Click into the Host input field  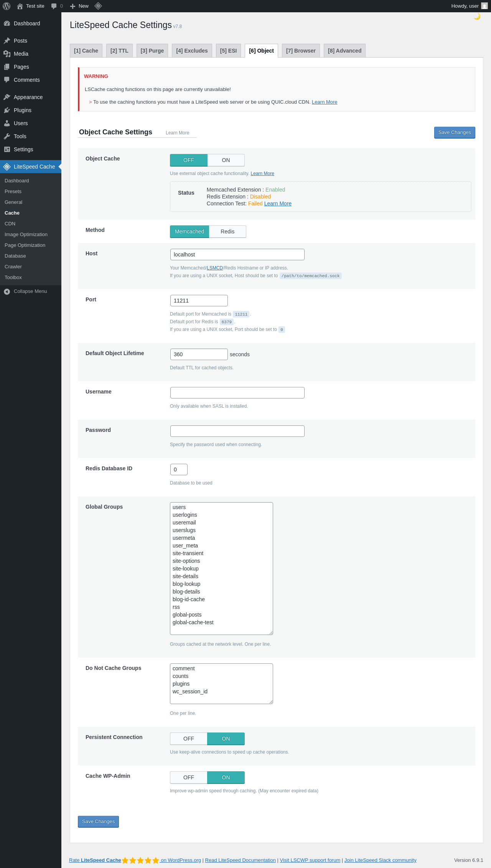(237, 255)
